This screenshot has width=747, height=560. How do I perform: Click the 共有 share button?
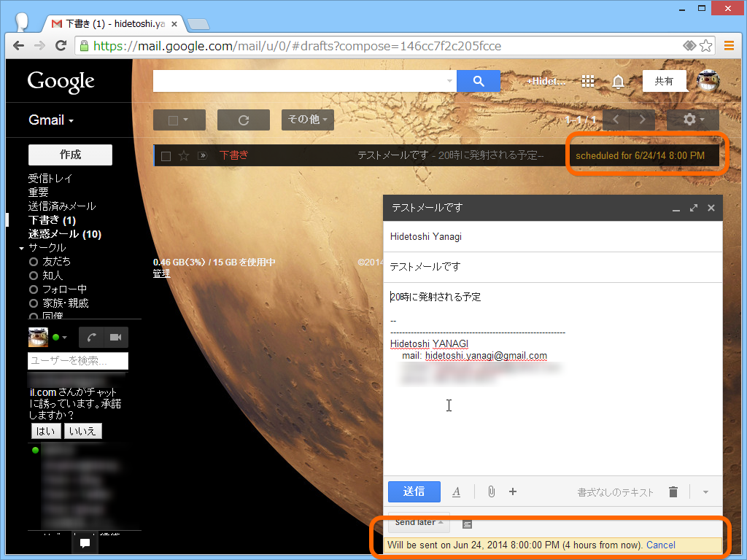pyautogui.click(x=664, y=81)
